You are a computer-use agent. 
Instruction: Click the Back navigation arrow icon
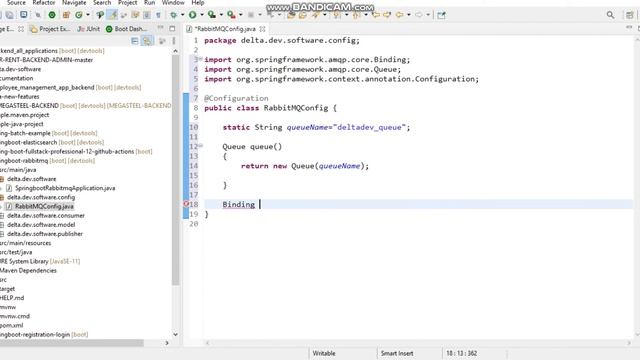coord(399,15)
